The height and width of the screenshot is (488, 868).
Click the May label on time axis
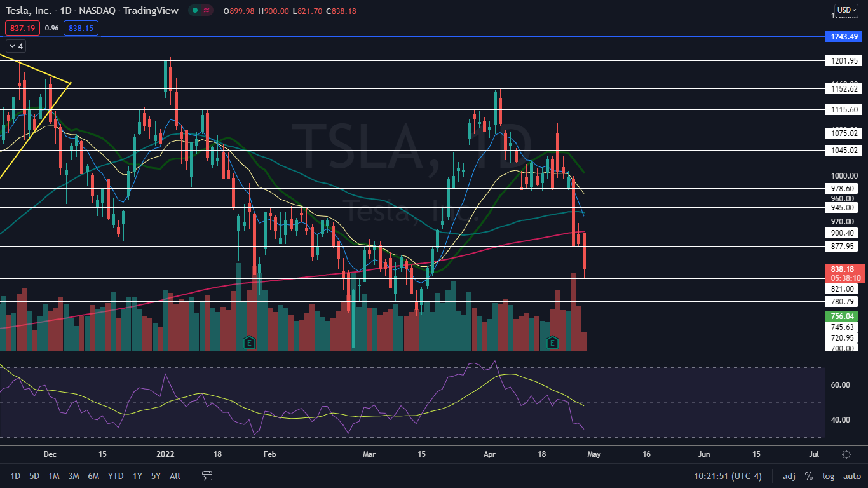point(593,454)
